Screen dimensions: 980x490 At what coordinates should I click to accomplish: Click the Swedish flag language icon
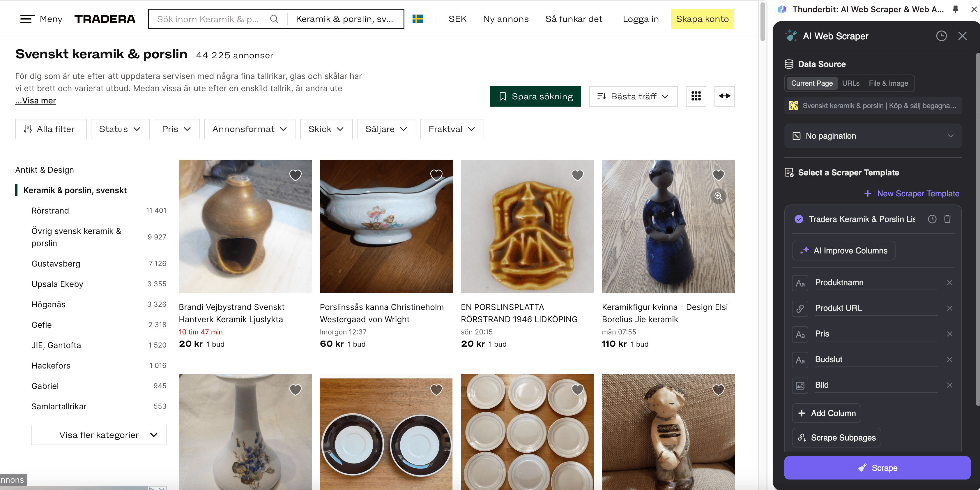(x=418, y=19)
